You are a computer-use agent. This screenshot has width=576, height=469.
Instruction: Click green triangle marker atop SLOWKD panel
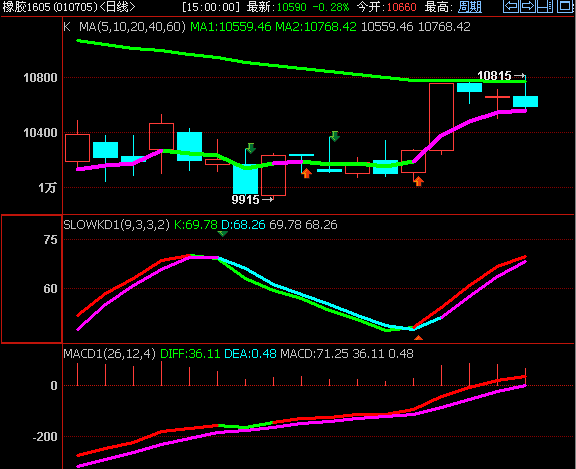[x=223, y=233]
